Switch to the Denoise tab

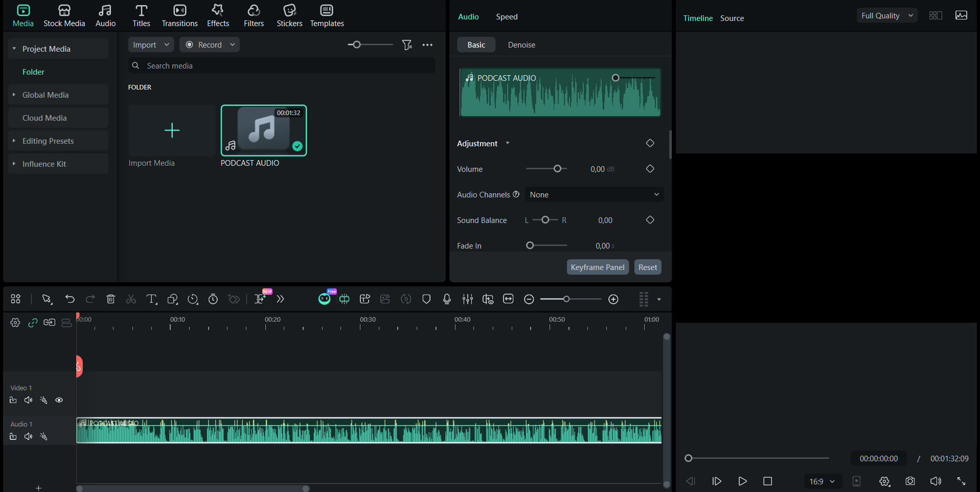pyautogui.click(x=521, y=45)
